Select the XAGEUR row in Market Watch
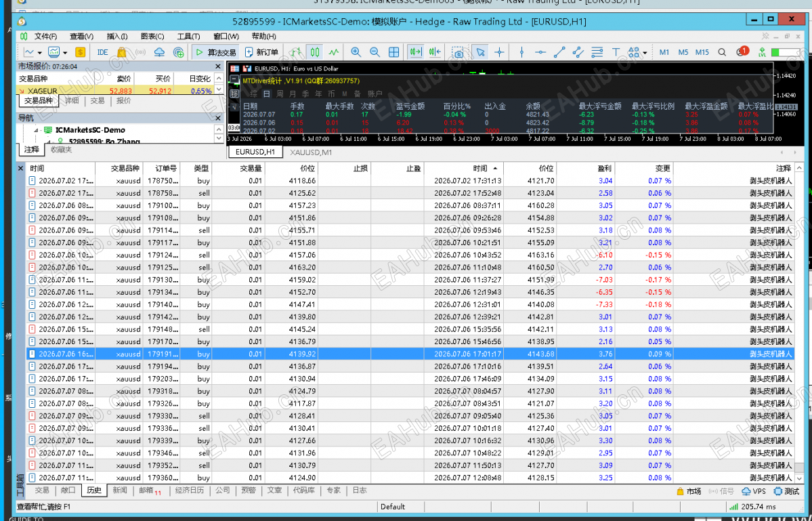The height and width of the screenshot is (521, 812). (x=116, y=91)
